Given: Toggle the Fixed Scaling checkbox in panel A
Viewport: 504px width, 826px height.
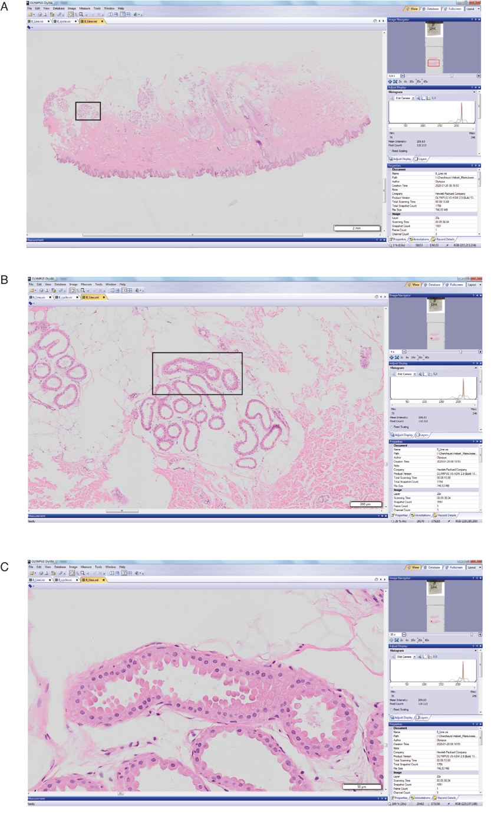Looking at the screenshot, I should pyautogui.click(x=391, y=150).
